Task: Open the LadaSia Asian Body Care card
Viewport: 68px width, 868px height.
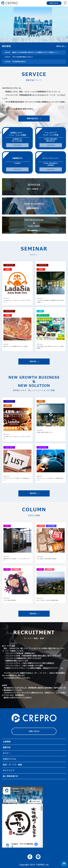Action: click(x=17, y=283)
